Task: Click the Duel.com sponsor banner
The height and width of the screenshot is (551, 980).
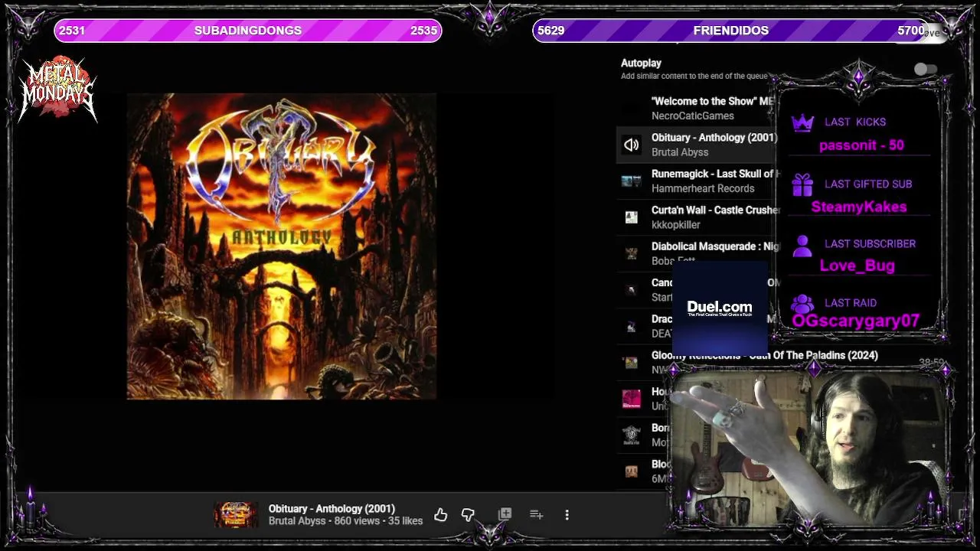Action: [x=720, y=308]
